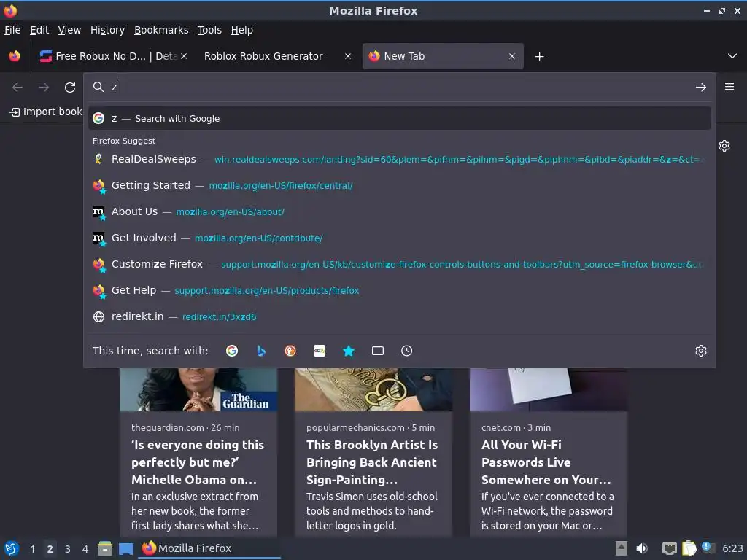Search this time with Bing icon
Viewport: 747px width, 560px height.
pyautogui.click(x=261, y=351)
